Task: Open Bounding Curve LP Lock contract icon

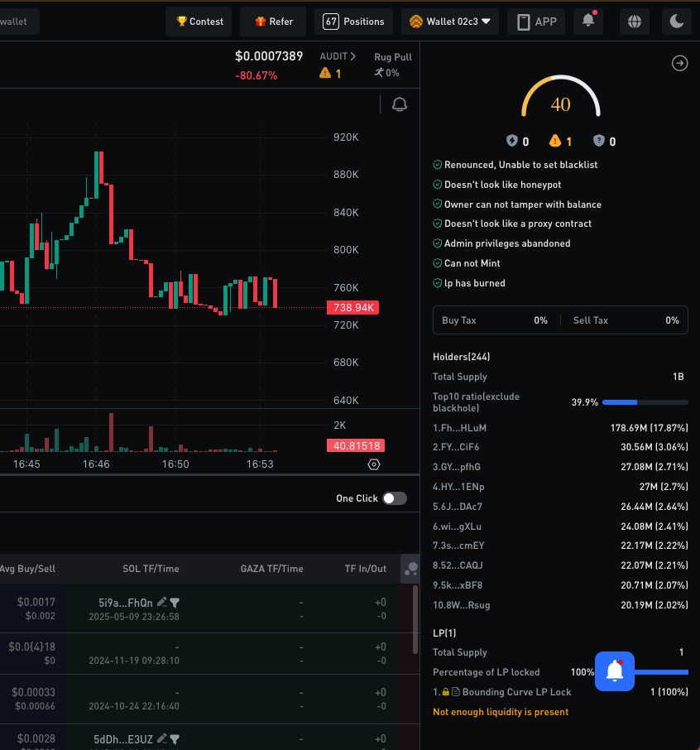Action: click(x=456, y=692)
